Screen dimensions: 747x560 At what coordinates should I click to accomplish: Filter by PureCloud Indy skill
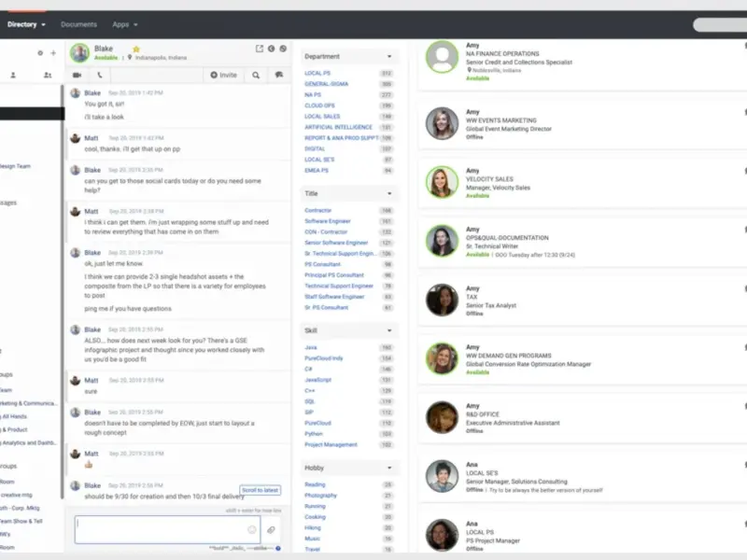(x=323, y=358)
